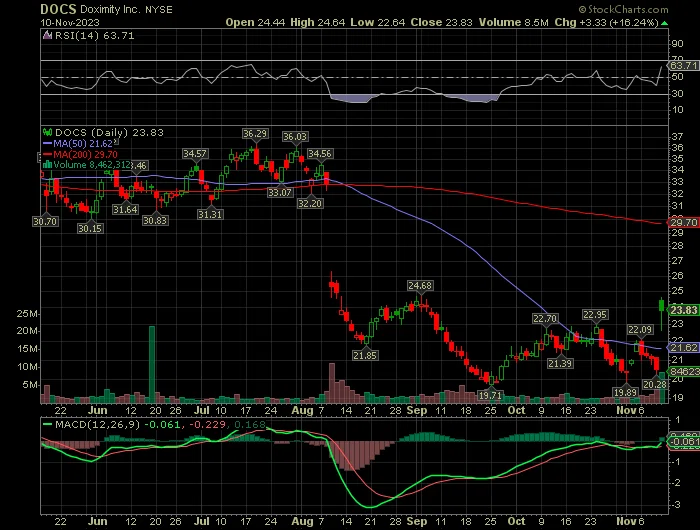Click the 20M volume axis label
Viewport: 700px width, 530px height.
tap(27, 331)
